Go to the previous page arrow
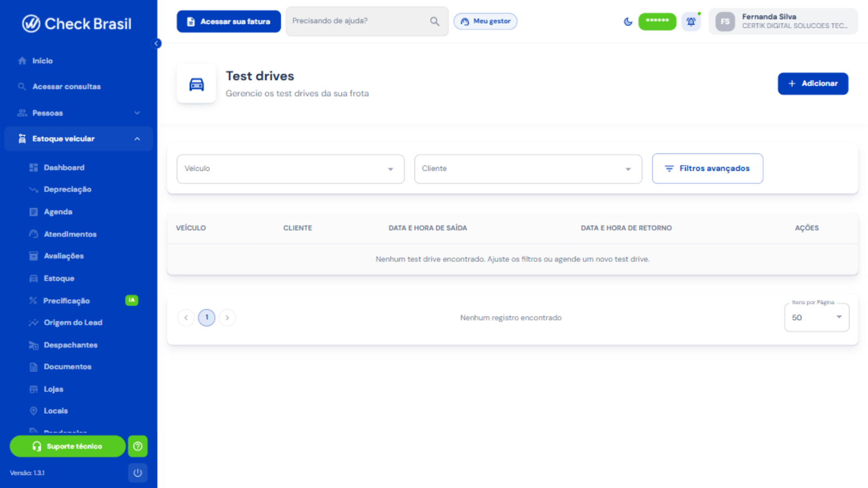 [186, 318]
